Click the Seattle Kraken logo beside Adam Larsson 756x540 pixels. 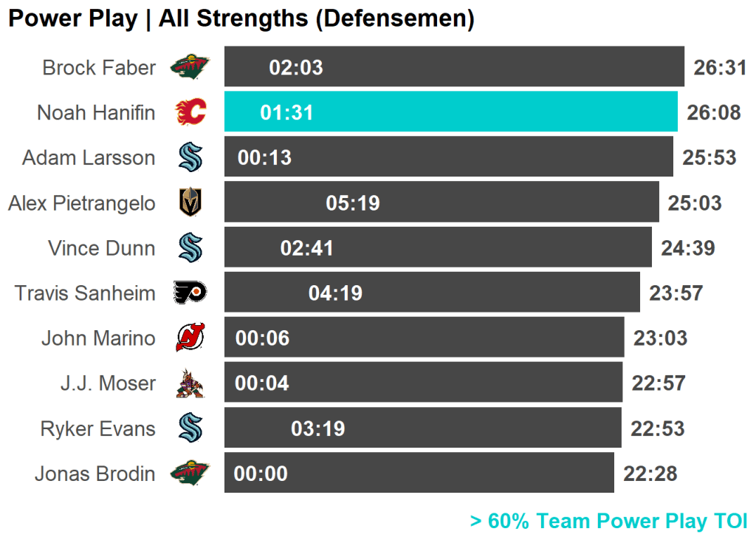click(x=190, y=157)
